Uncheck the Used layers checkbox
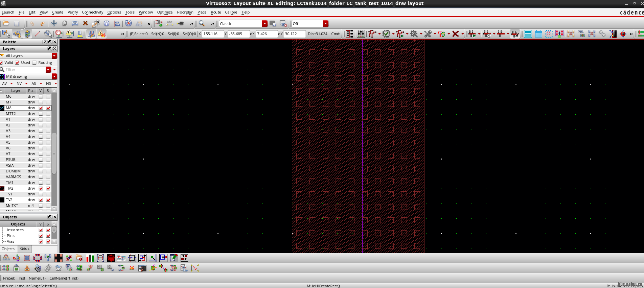Image resolution: width=644 pixels, height=288 pixels. (17, 63)
